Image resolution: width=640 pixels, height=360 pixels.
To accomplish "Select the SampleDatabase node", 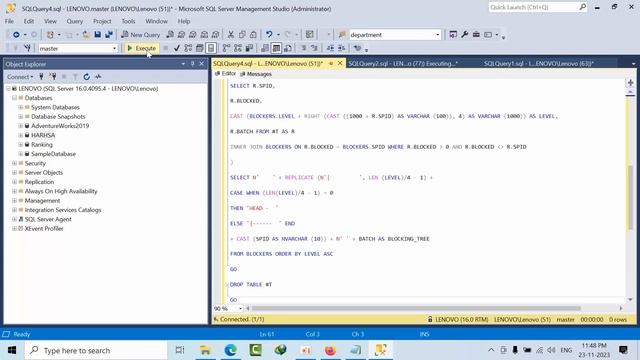I will (53, 154).
